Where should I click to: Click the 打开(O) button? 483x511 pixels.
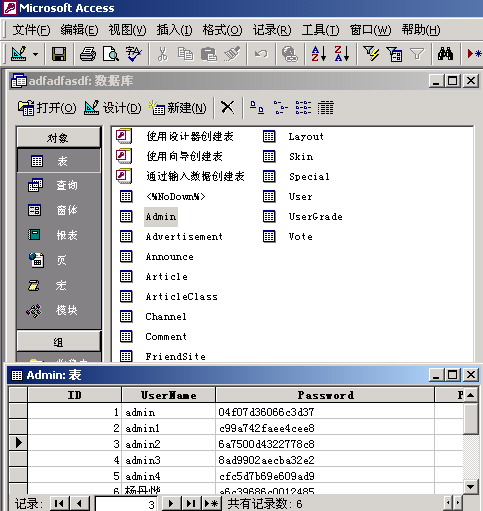click(x=47, y=108)
